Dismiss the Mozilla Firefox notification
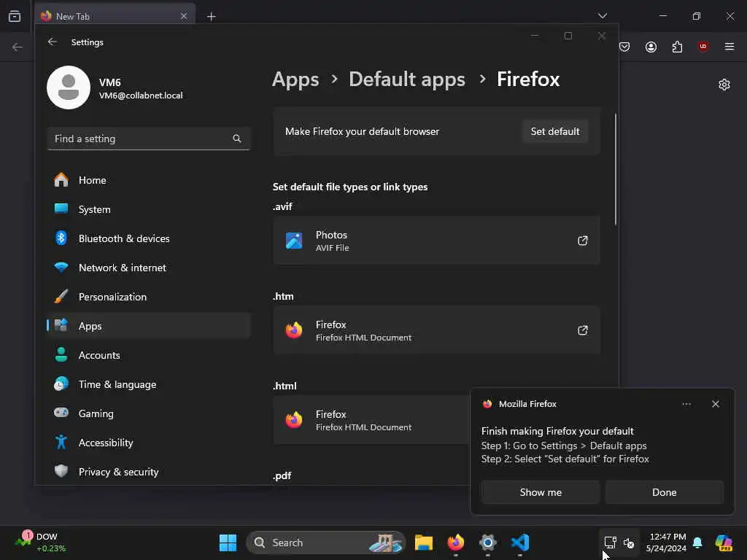The image size is (747, 560). [x=715, y=404]
